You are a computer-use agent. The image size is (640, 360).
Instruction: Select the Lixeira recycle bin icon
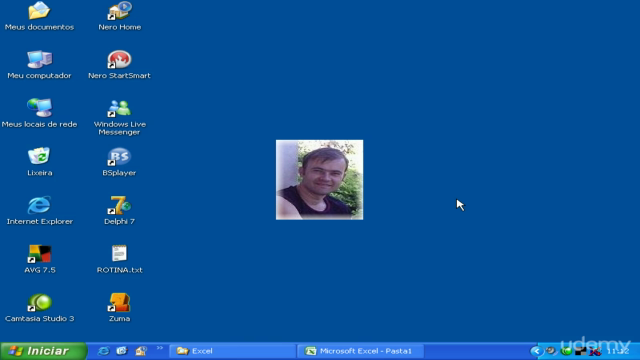(39, 156)
